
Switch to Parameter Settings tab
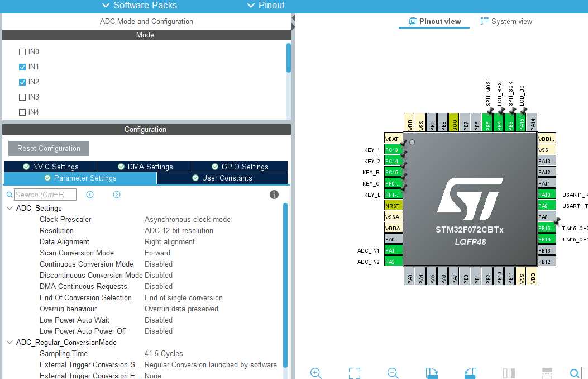pyautogui.click(x=80, y=178)
